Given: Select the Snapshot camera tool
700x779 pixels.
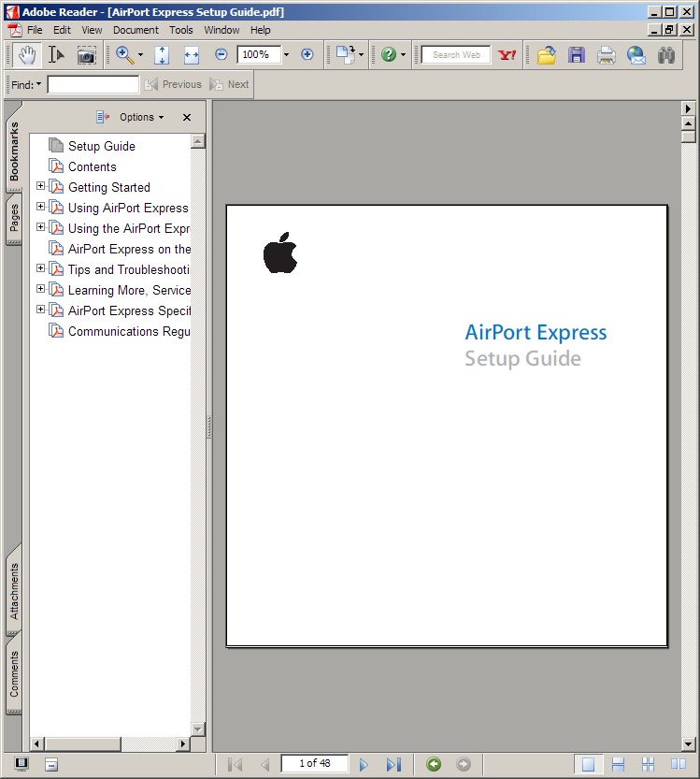Looking at the screenshot, I should (x=86, y=54).
